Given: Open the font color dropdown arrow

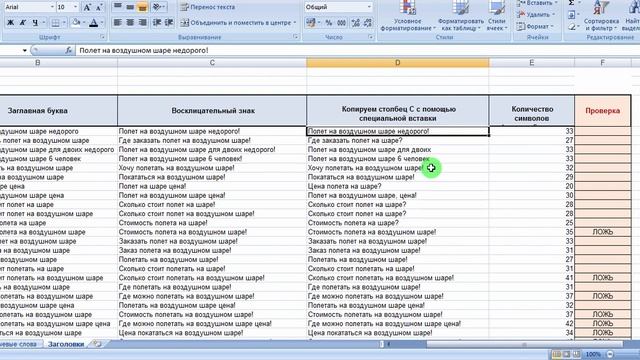Looking at the screenshot, I should click(x=102, y=22).
